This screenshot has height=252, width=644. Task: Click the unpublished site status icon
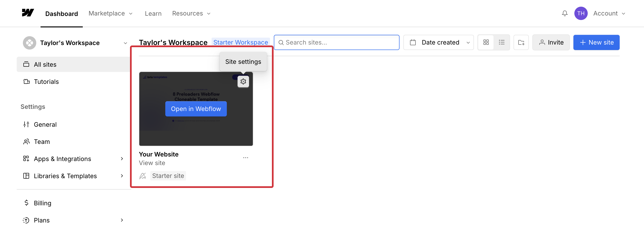142,176
